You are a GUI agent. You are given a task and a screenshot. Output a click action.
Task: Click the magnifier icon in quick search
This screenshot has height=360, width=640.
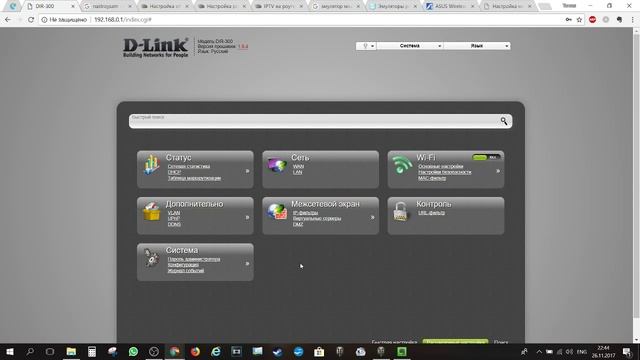click(x=504, y=121)
